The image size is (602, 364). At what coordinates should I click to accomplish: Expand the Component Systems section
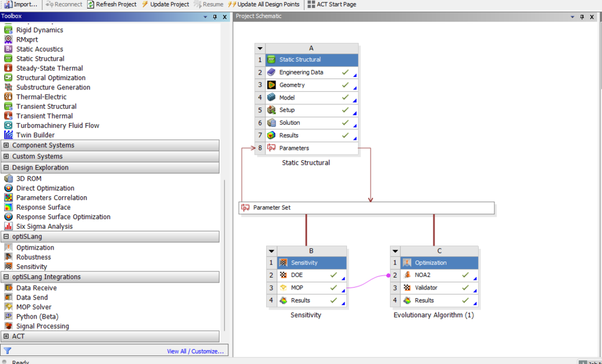[6, 145]
